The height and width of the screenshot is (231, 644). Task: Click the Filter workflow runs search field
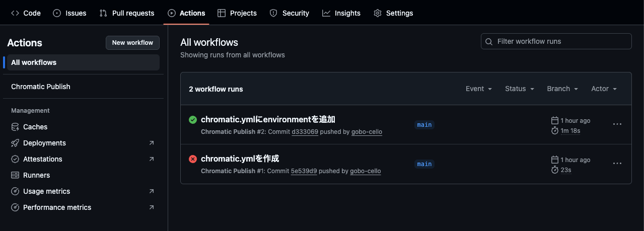556,41
